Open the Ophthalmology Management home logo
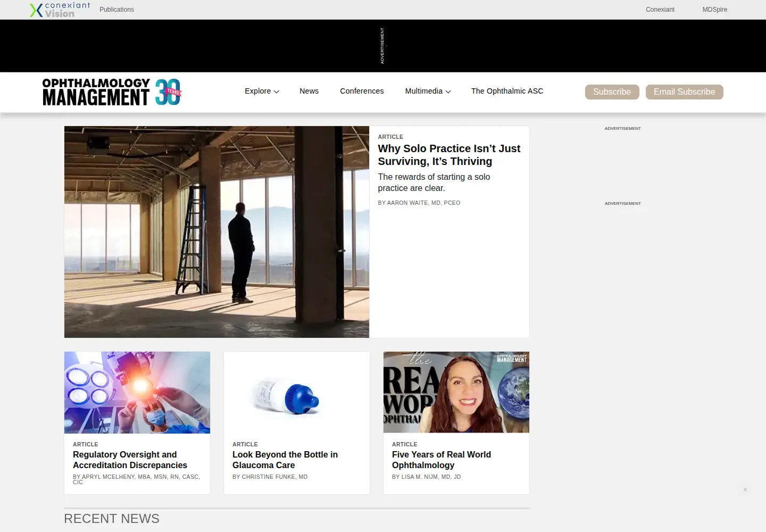766x532 pixels. click(112, 92)
